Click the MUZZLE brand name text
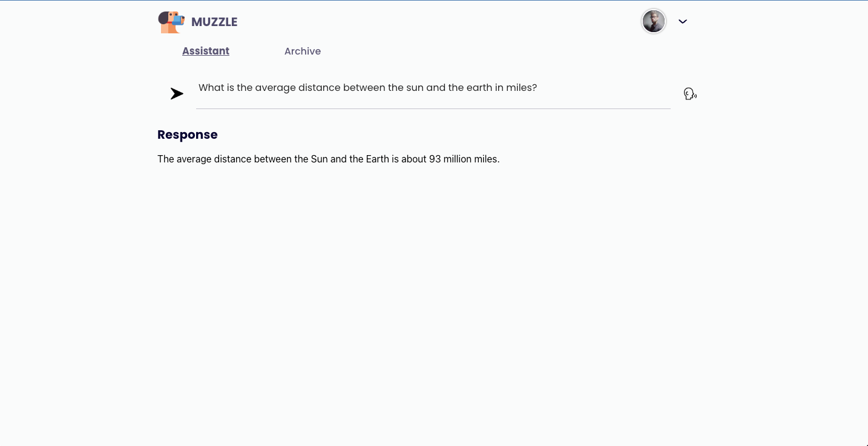The height and width of the screenshot is (446, 868). coord(214,22)
